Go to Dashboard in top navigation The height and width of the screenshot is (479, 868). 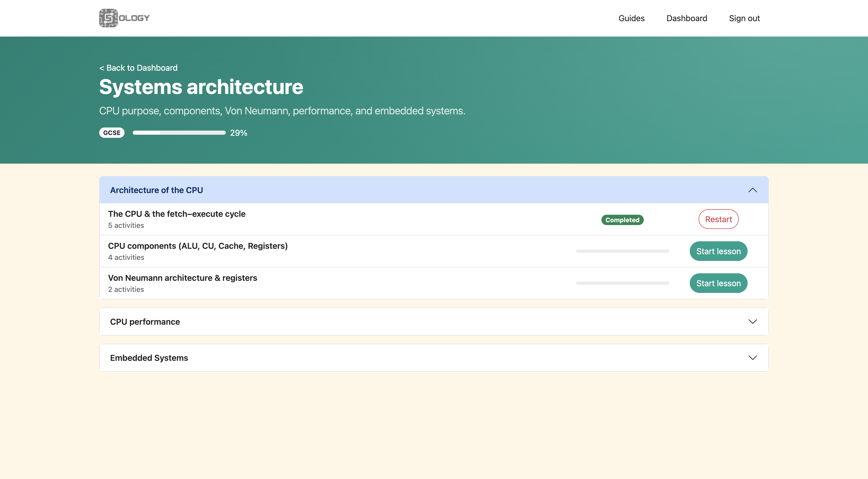[686, 18]
